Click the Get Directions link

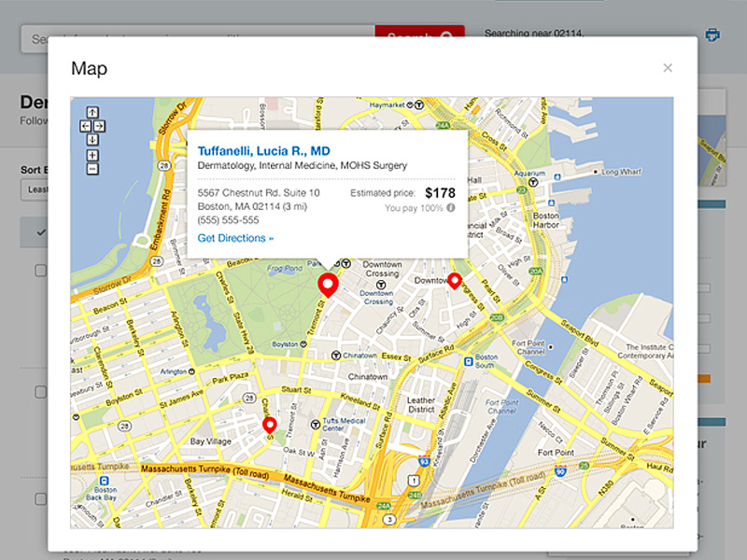[235, 238]
